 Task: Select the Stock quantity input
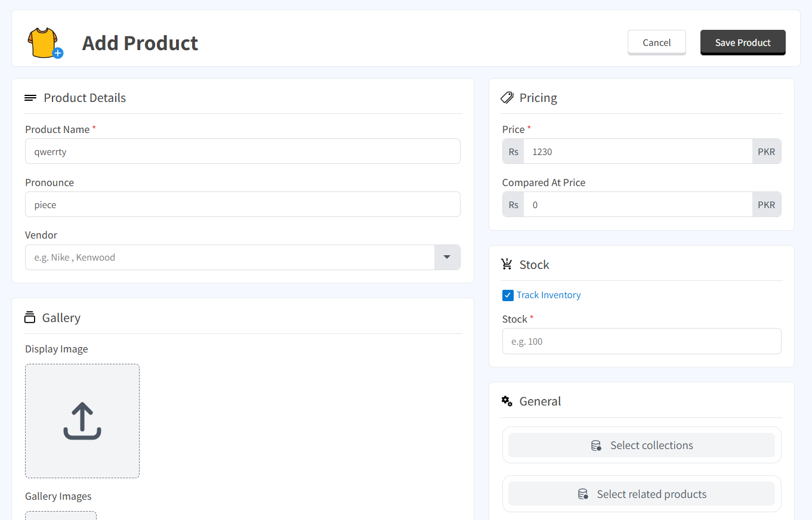(641, 342)
